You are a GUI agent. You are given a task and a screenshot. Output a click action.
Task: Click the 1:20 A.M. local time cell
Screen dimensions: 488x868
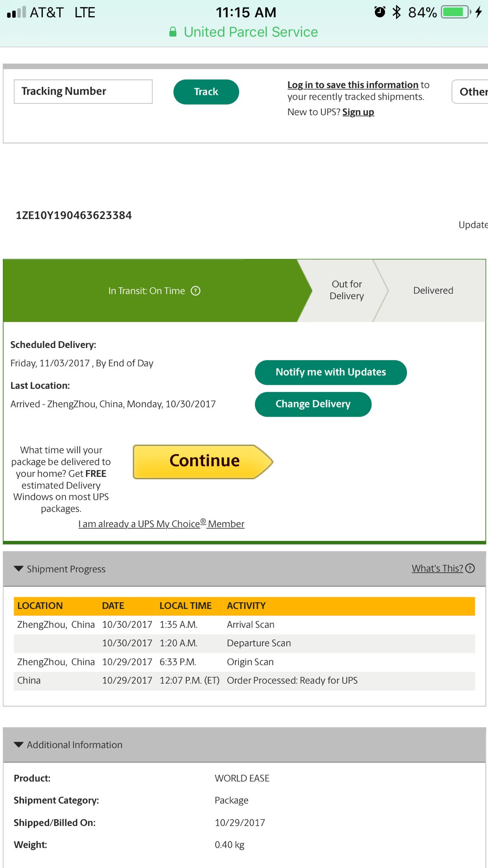178,643
